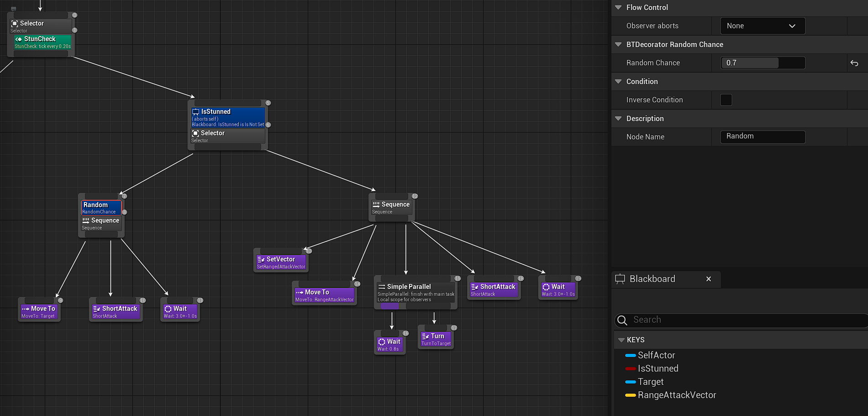This screenshot has height=416, width=868.
Task: Toggle the Inverse Condition checkbox
Action: click(726, 100)
